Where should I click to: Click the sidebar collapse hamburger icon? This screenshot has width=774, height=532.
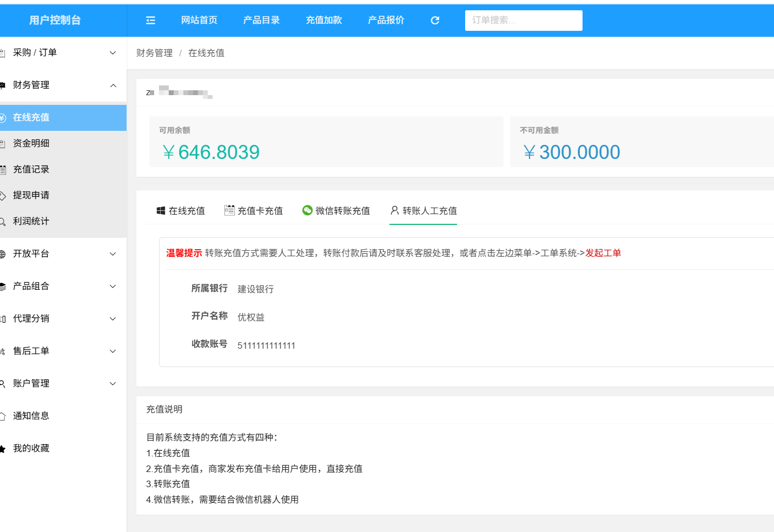coord(150,21)
